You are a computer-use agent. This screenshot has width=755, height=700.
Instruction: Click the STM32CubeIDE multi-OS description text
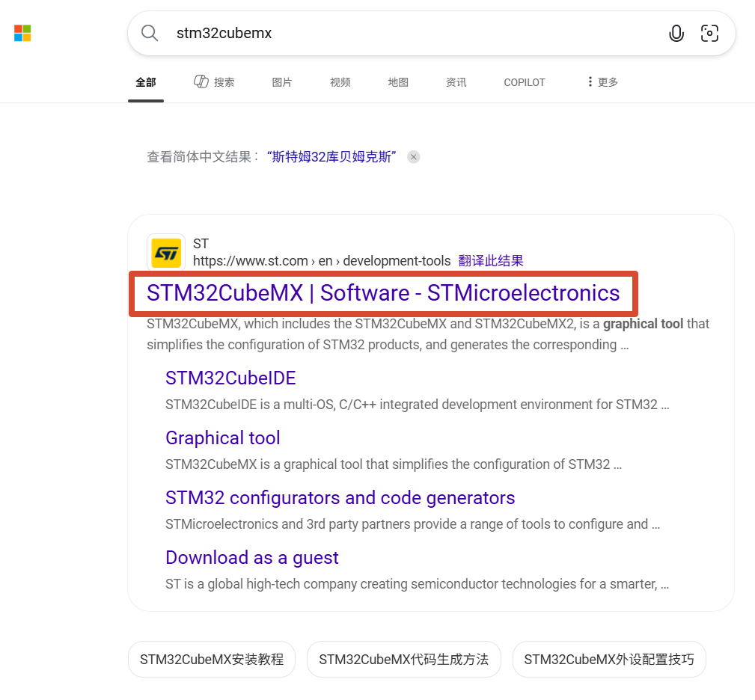(x=417, y=405)
